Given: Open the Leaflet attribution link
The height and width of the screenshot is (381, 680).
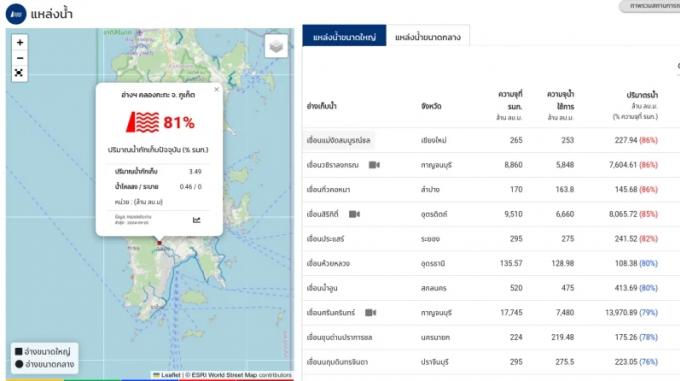Looking at the screenshot, I should tap(170, 375).
